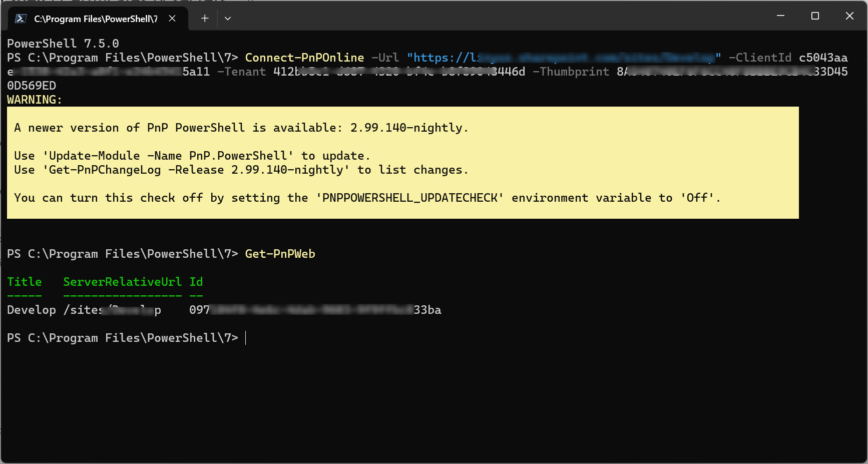The image size is (868, 464).
Task: Click the WARNING label text
Action: pyautogui.click(x=34, y=100)
